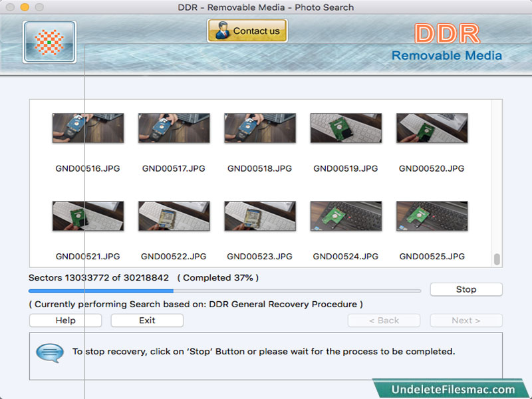The height and width of the screenshot is (399, 532).
Task: Click the disabled Next button
Action: pos(466,320)
